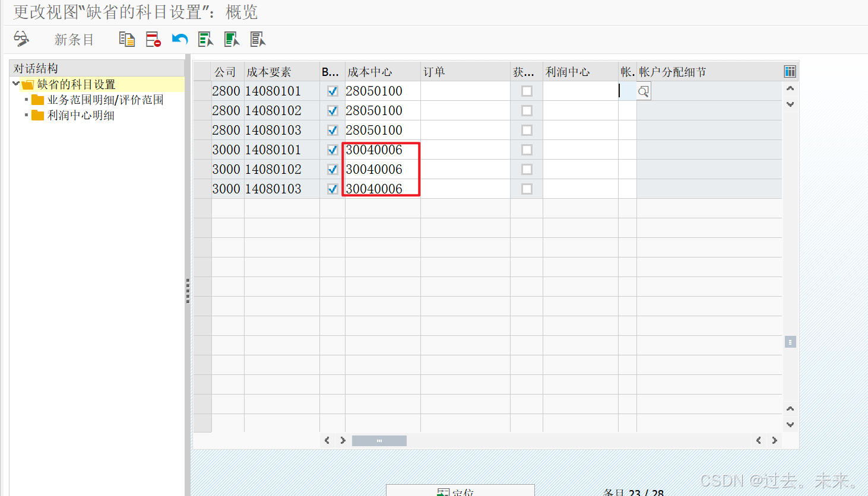
Task: Click the select-all icon in the toolbar
Action: coord(205,39)
